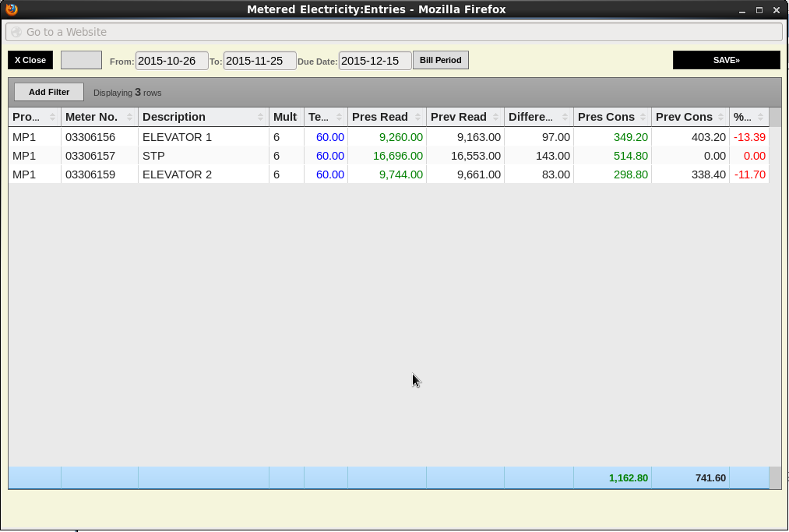
Task: Select the STP meter row description
Action: pyautogui.click(x=153, y=156)
